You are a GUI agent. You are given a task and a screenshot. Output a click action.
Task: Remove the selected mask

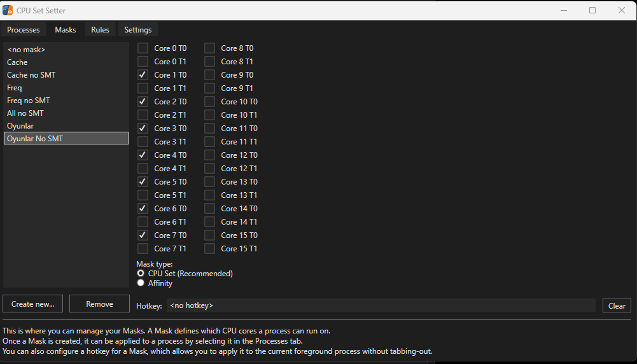click(x=99, y=304)
